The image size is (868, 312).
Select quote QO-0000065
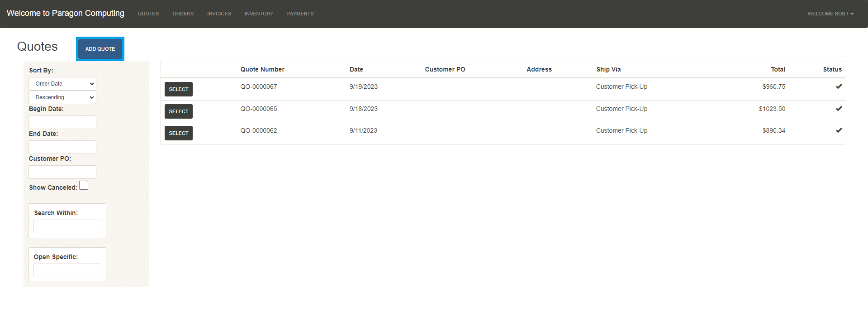click(x=179, y=111)
